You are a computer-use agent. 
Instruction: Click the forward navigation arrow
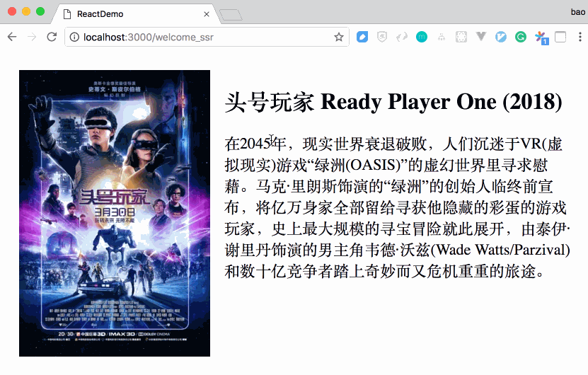click(32, 37)
